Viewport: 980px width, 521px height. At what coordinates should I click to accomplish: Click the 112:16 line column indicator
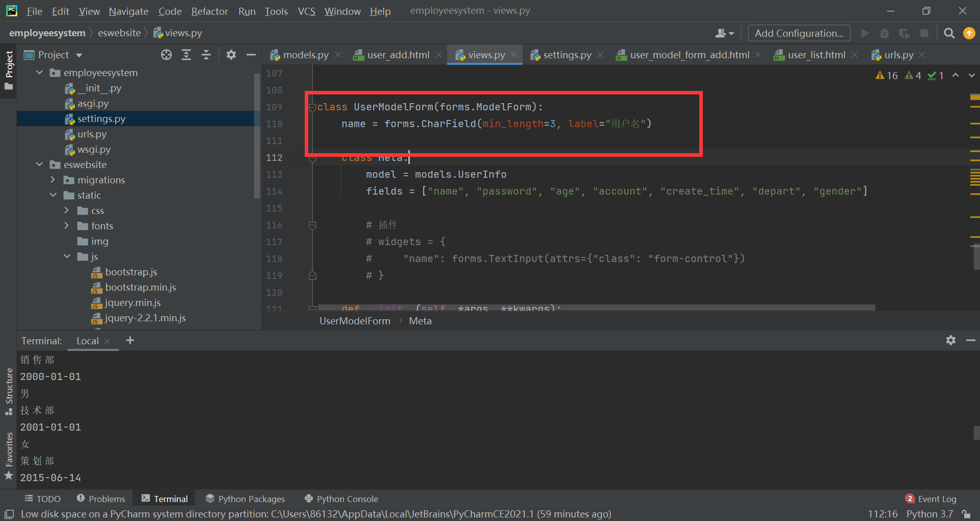883,514
